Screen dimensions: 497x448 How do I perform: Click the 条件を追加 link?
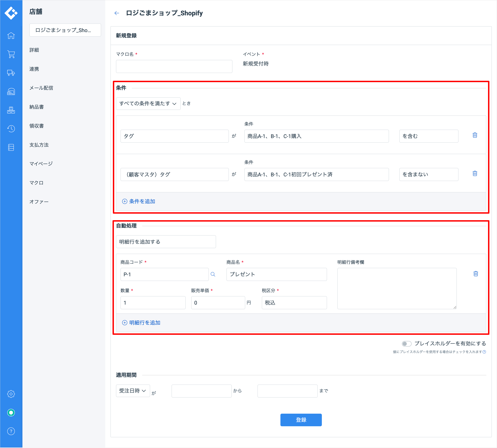[139, 201]
